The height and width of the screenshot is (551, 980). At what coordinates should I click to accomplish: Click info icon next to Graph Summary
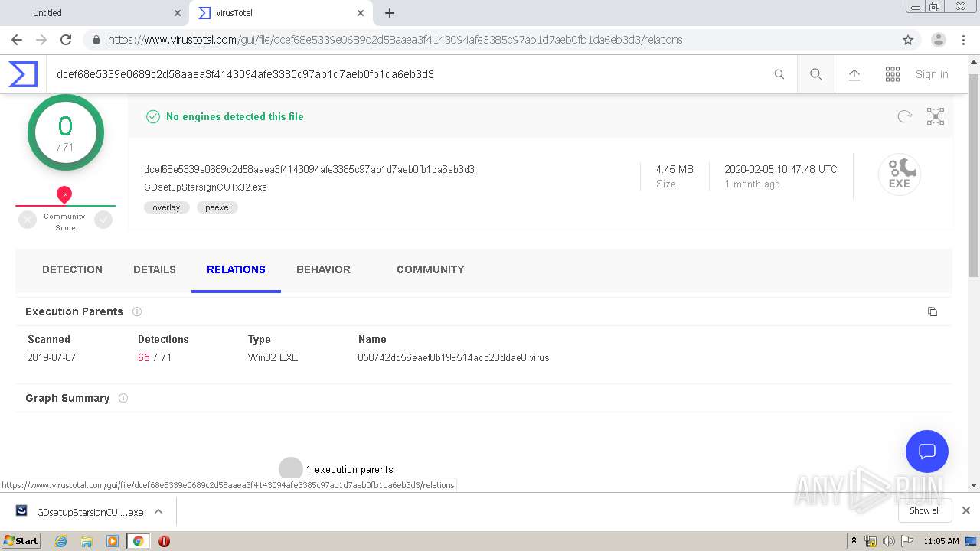(x=123, y=398)
